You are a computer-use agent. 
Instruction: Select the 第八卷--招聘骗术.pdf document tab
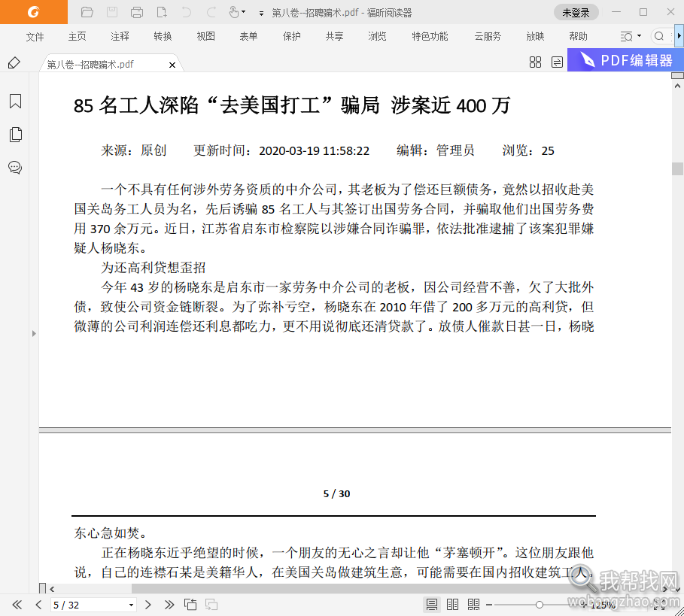(x=91, y=65)
